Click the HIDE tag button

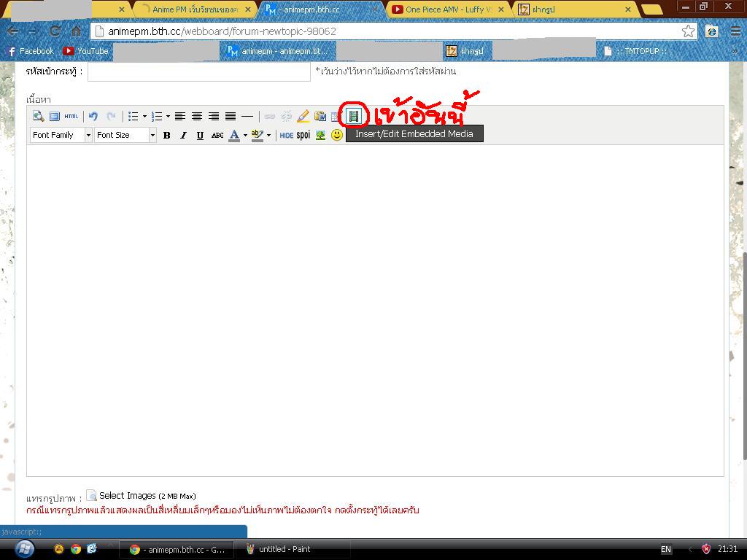click(x=286, y=135)
